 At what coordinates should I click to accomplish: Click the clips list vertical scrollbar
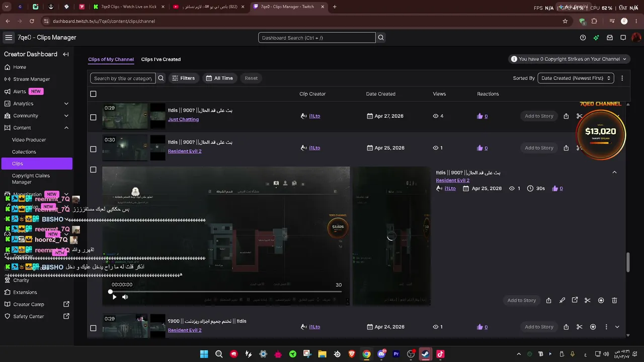627,262
